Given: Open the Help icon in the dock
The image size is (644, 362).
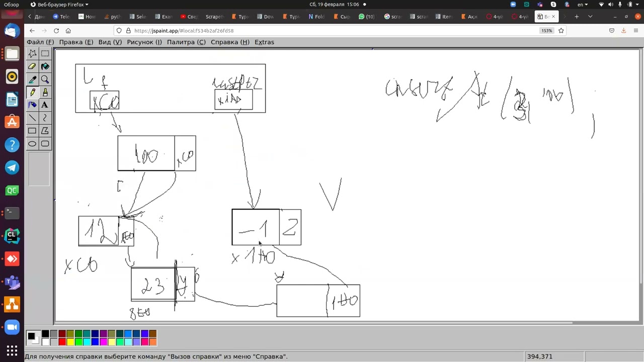Looking at the screenshot, I should tap(12, 145).
